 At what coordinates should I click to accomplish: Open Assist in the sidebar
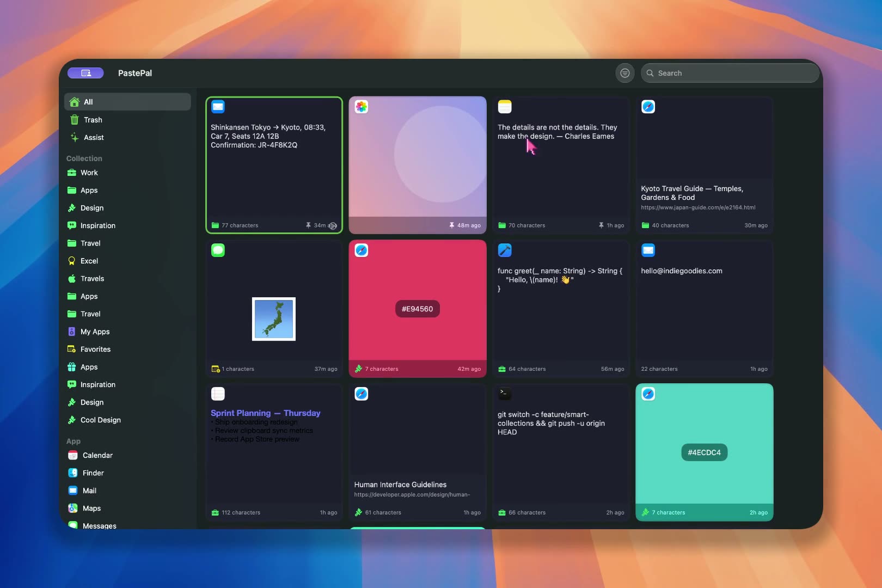(127, 138)
